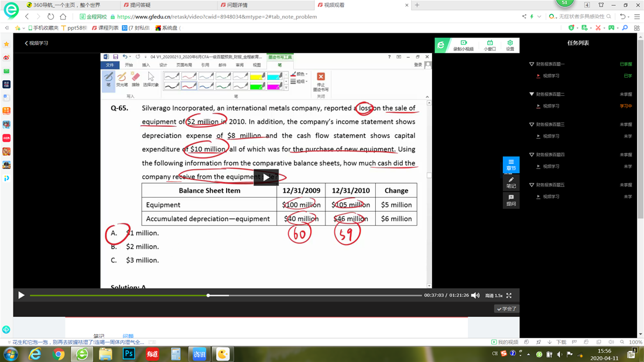Open the Windows Start menu

11,354
